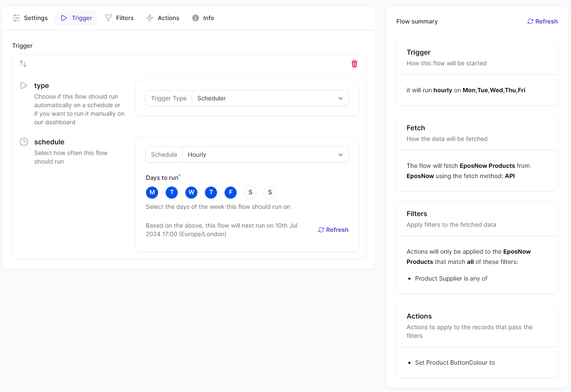This screenshot has height=392, width=571.
Task: Click the sliders icon on Settings tab
Action: (x=16, y=18)
